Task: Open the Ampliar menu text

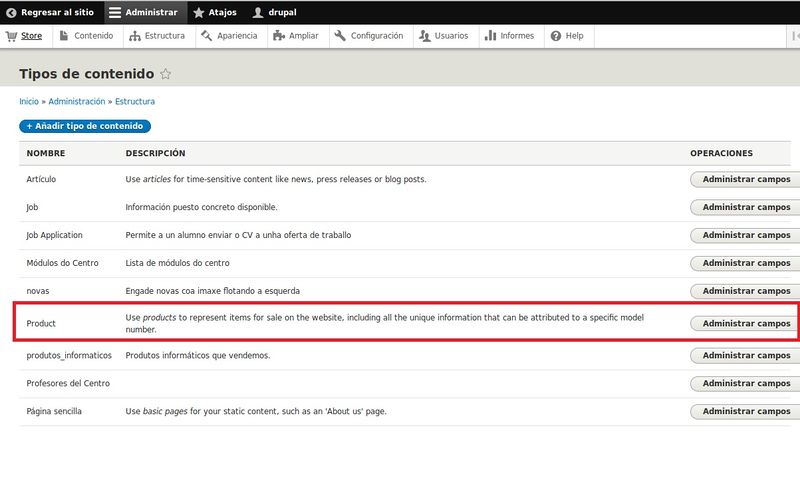Action: point(304,36)
